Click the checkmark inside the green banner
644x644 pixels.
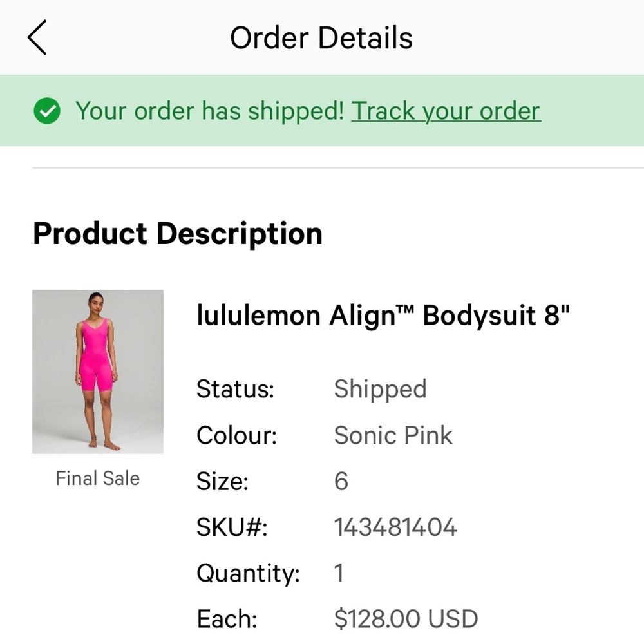tap(47, 111)
